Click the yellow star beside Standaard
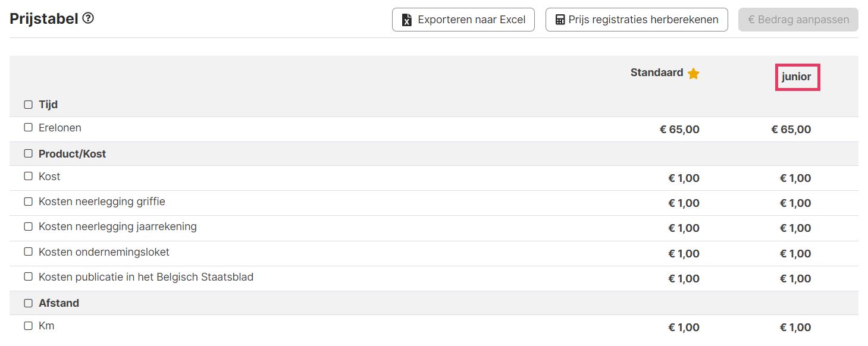The image size is (868, 346). (693, 74)
